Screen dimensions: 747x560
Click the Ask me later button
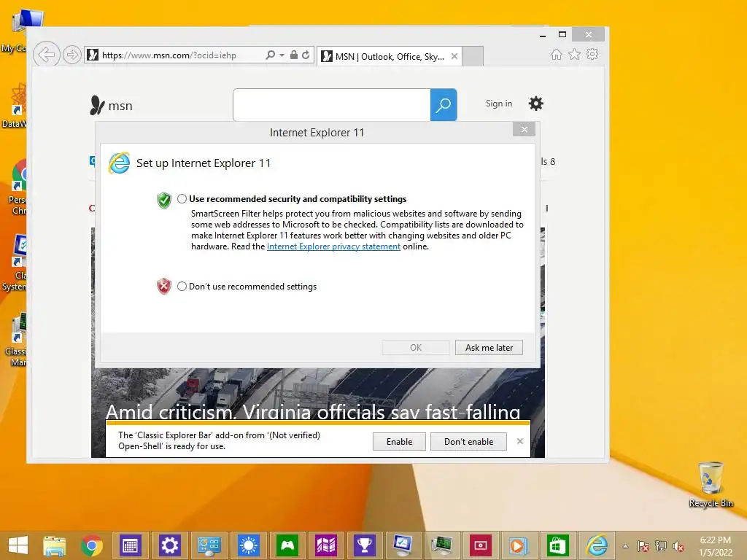pos(489,348)
